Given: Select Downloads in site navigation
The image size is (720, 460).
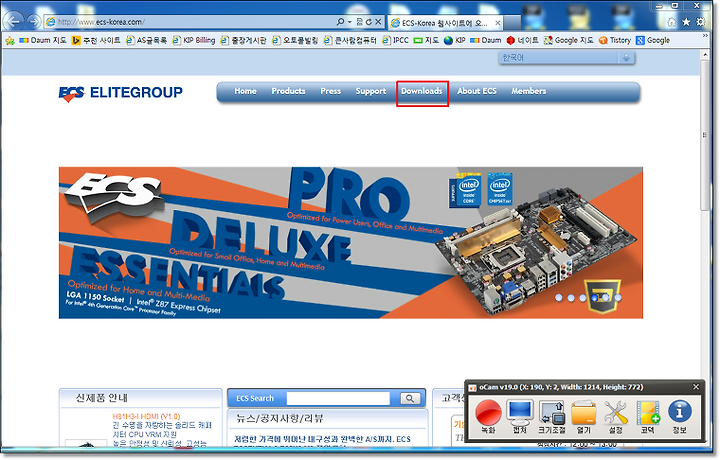Looking at the screenshot, I should [x=422, y=91].
